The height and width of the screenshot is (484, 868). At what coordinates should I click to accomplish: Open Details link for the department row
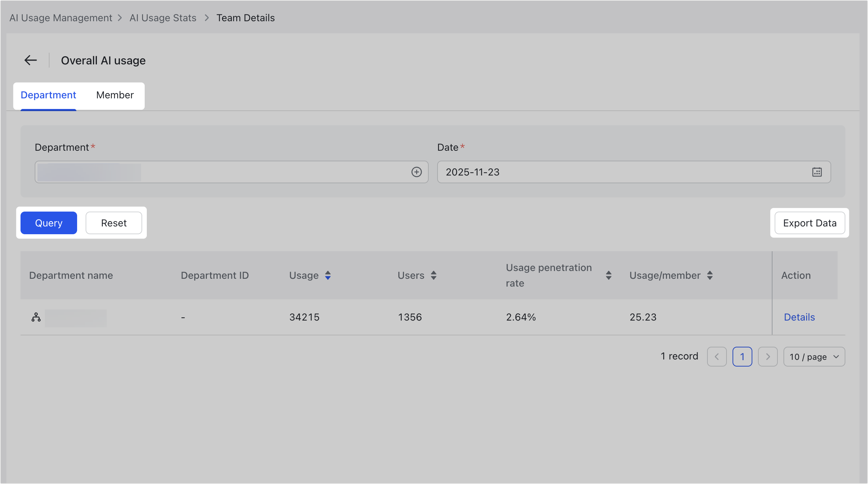click(x=799, y=317)
